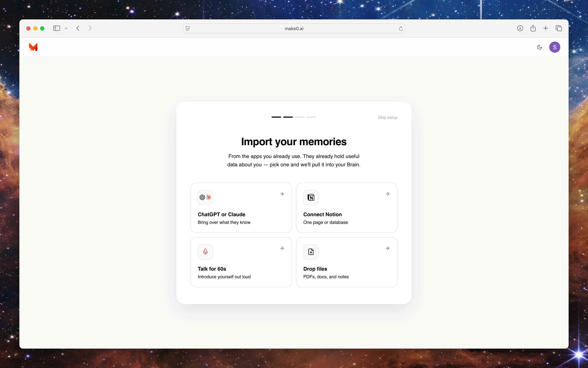This screenshot has width=588, height=368.
Task: Click the file upload icon
Action: 311,252
